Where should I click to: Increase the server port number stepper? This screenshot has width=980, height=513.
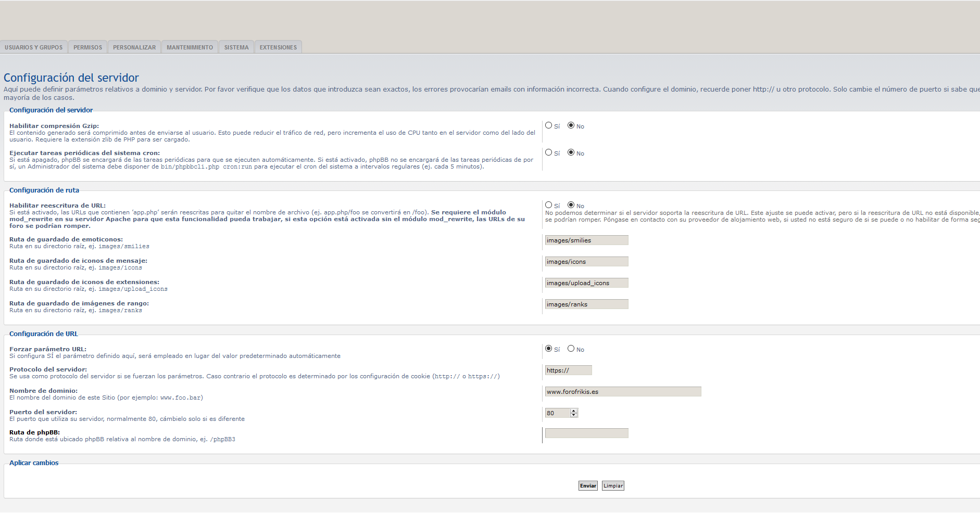[574, 411]
